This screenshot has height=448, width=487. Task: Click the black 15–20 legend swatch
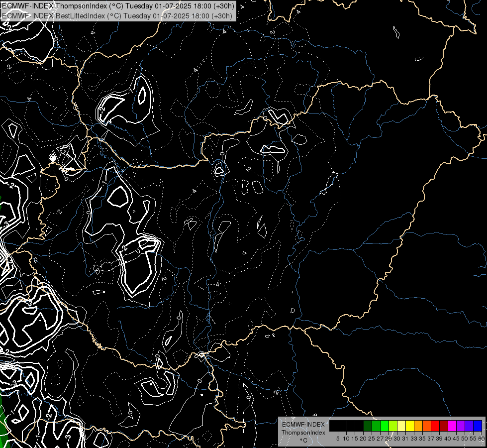tap(359, 426)
